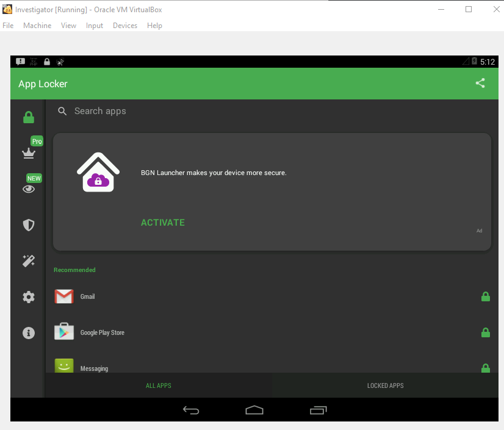Tap the notification message icon in status bar

[20, 62]
